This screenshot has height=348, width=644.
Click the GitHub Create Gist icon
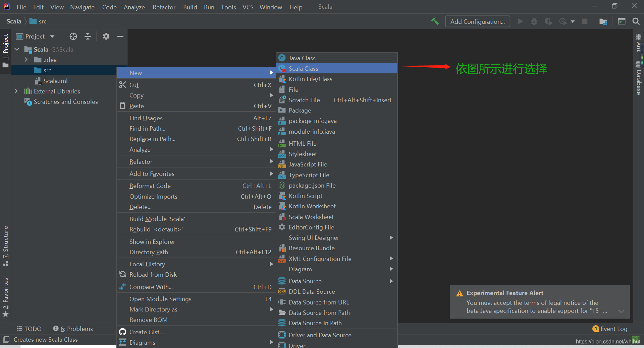point(123,332)
